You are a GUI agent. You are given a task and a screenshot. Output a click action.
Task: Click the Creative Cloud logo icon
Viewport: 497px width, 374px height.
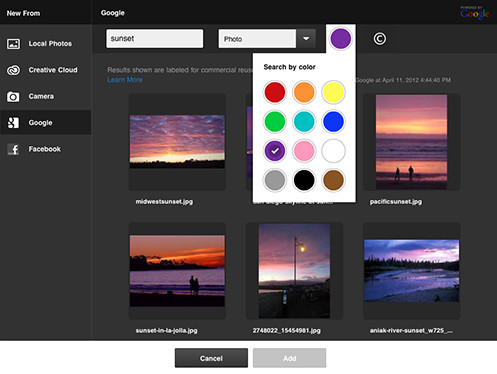coord(13,70)
